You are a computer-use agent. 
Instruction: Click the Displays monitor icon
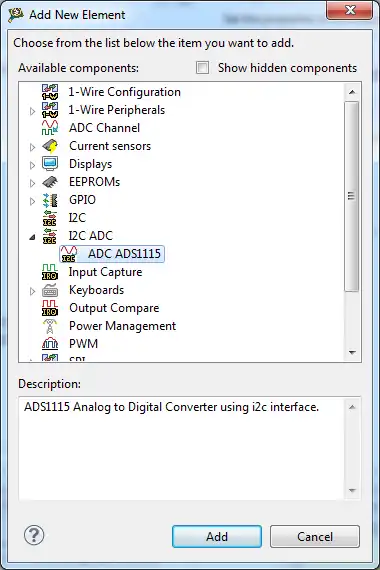50,164
